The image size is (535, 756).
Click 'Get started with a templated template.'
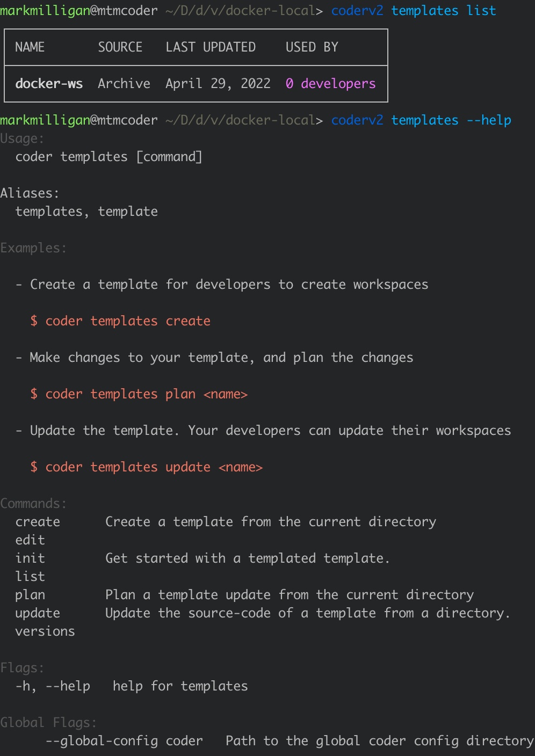pos(248,558)
